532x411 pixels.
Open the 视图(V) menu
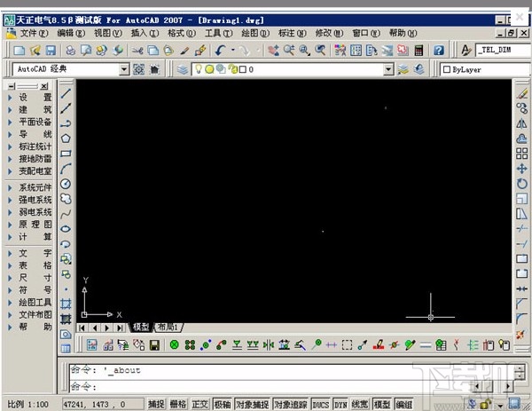(x=108, y=33)
